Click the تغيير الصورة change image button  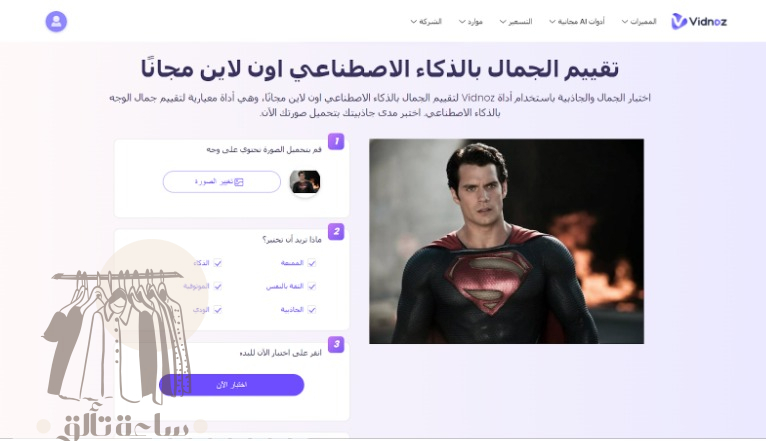pos(222,182)
